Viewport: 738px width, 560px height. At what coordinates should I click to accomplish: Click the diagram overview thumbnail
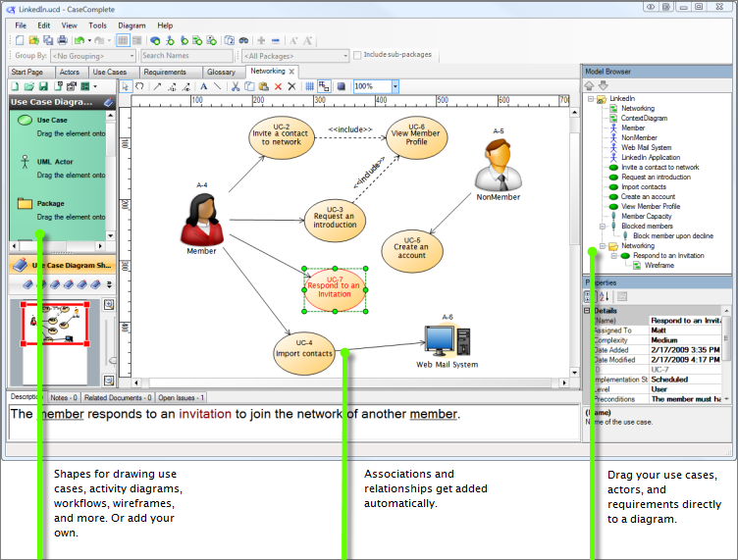pyautogui.click(x=55, y=324)
